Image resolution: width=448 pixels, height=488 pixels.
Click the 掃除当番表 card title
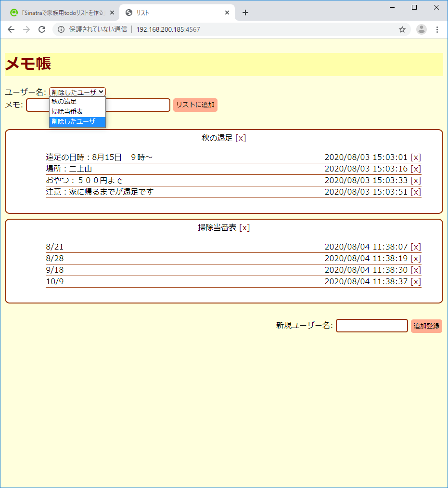[217, 227]
